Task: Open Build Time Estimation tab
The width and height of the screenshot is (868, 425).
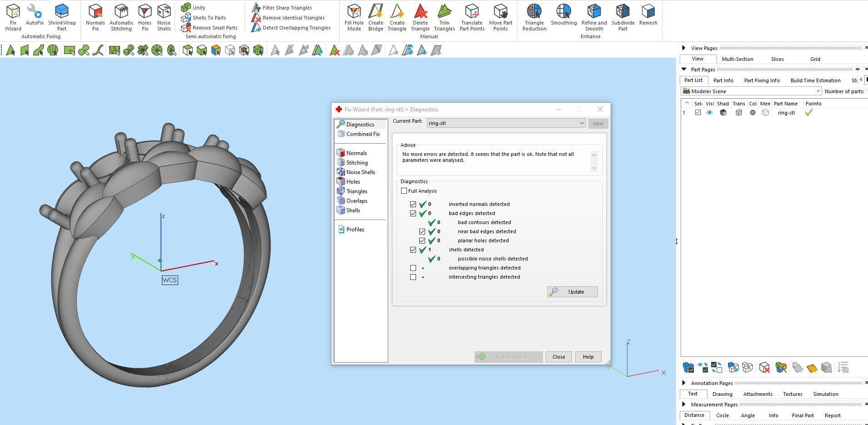Action: (815, 80)
